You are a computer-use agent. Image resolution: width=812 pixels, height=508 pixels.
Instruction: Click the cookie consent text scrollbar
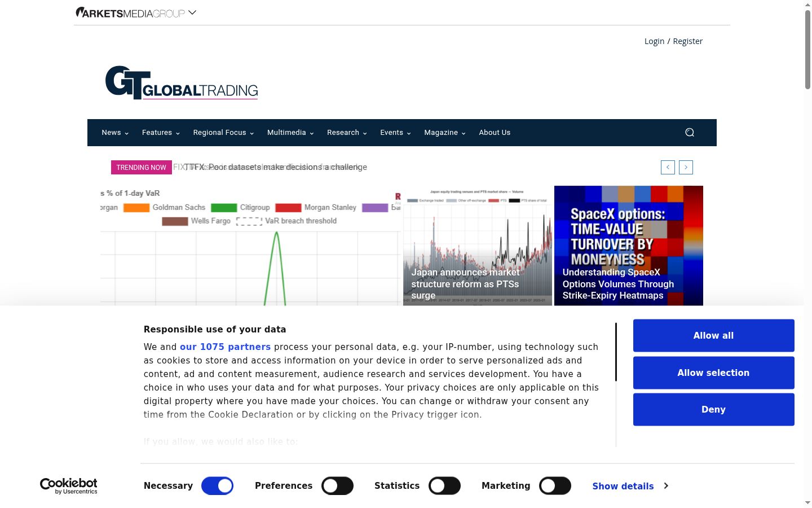(x=616, y=352)
